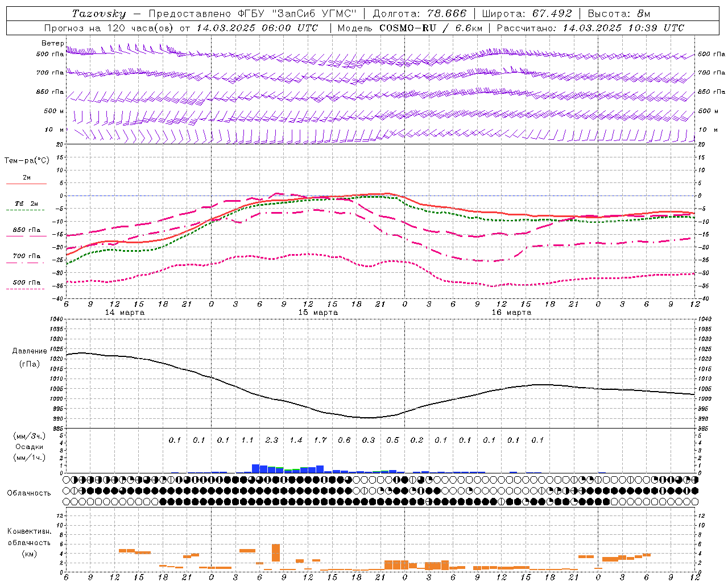Click the 15 марта date label
The width and height of the screenshot is (728, 582).
(318, 313)
